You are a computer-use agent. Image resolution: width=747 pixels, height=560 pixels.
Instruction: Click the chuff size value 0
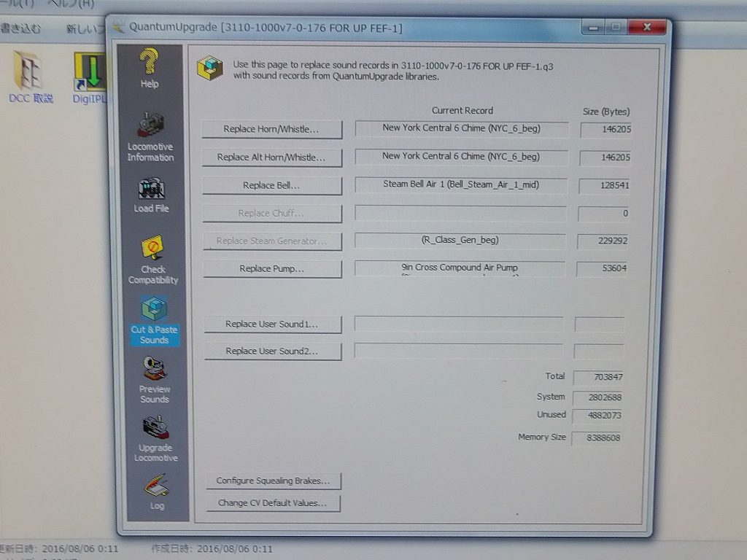coord(603,214)
